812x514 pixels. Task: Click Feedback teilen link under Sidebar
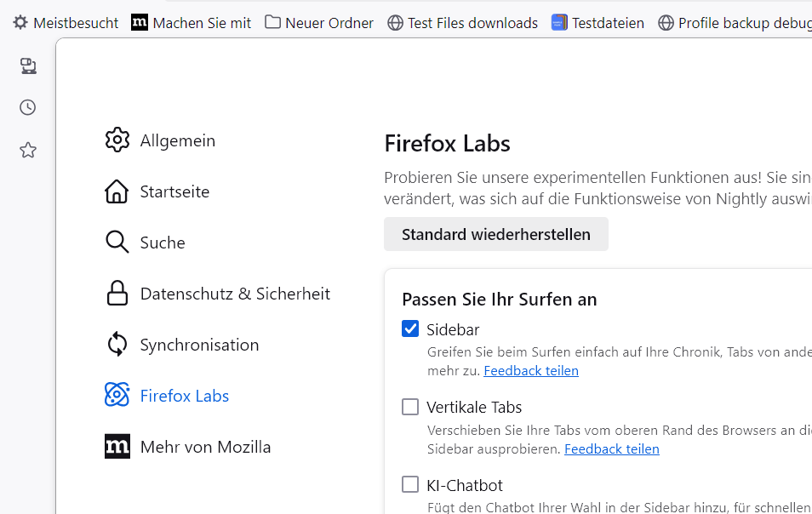531,371
